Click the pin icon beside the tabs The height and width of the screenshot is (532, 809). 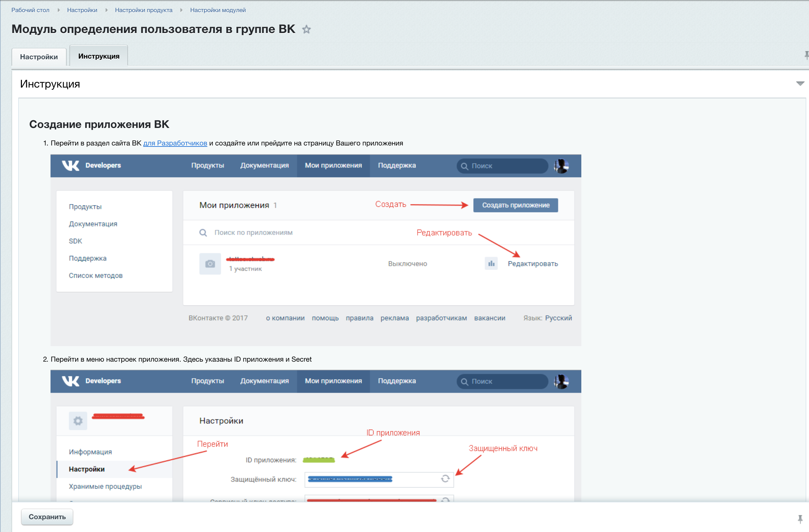tap(806, 55)
